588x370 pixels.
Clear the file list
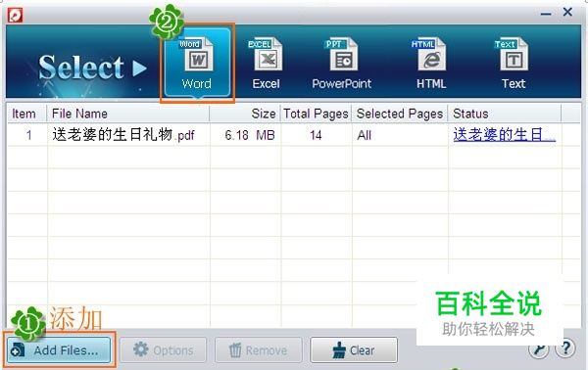(x=354, y=350)
